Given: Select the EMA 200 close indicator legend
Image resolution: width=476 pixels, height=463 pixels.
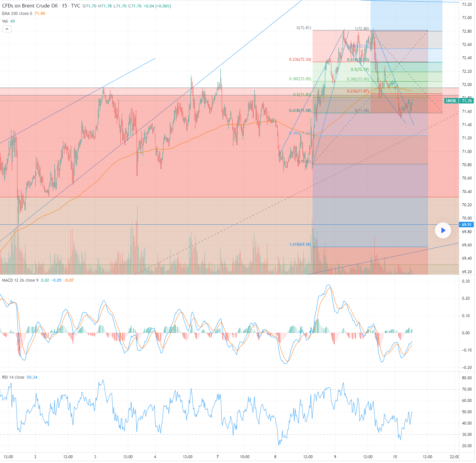Looking at the screenshot, I should click(17, 14).
